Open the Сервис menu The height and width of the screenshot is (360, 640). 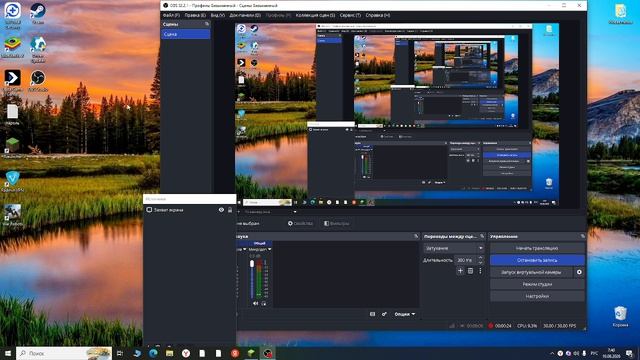click(350, 15)
